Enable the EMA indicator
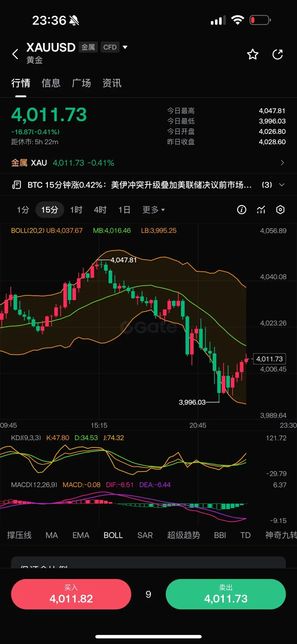 click(x=81, y=535)
